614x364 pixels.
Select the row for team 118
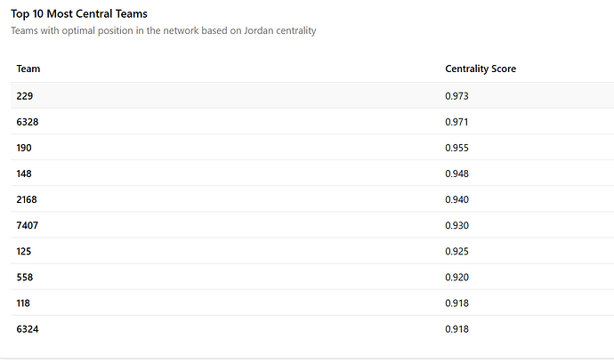tap(312, 303)
